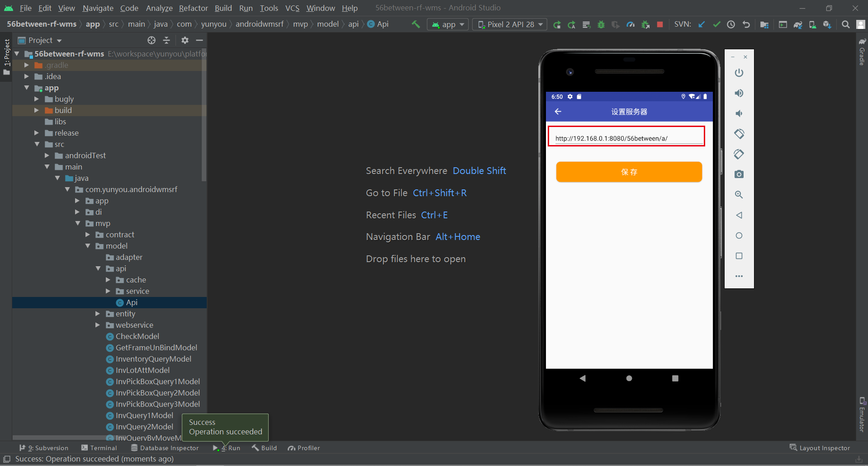Open the Profiler tool window

[x=304, y=448]
